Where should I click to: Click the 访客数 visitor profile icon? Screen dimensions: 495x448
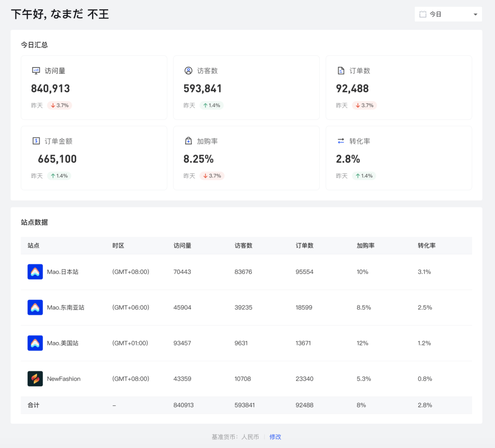tap(188, 71)
